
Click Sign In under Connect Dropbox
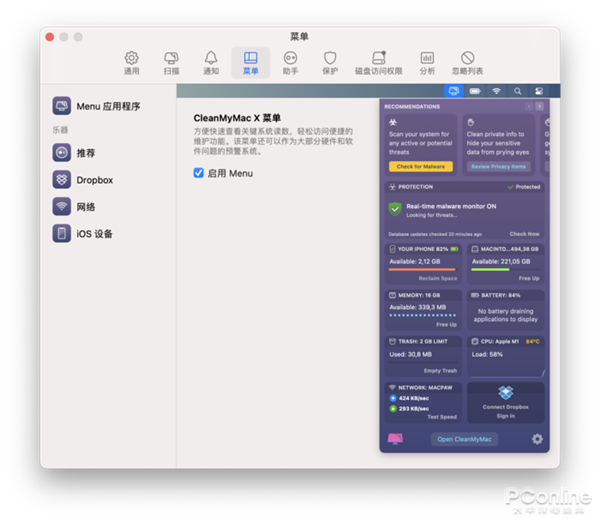(505, 416)
